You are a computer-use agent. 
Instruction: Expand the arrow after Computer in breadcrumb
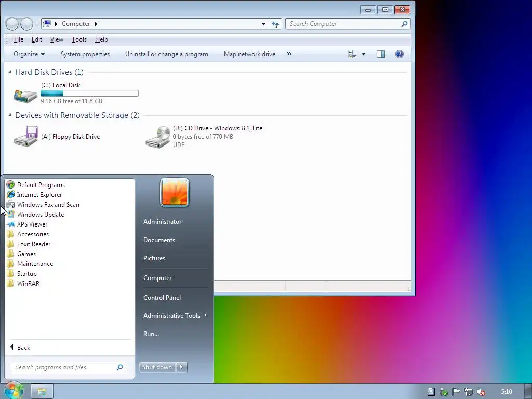coord(96,24)
